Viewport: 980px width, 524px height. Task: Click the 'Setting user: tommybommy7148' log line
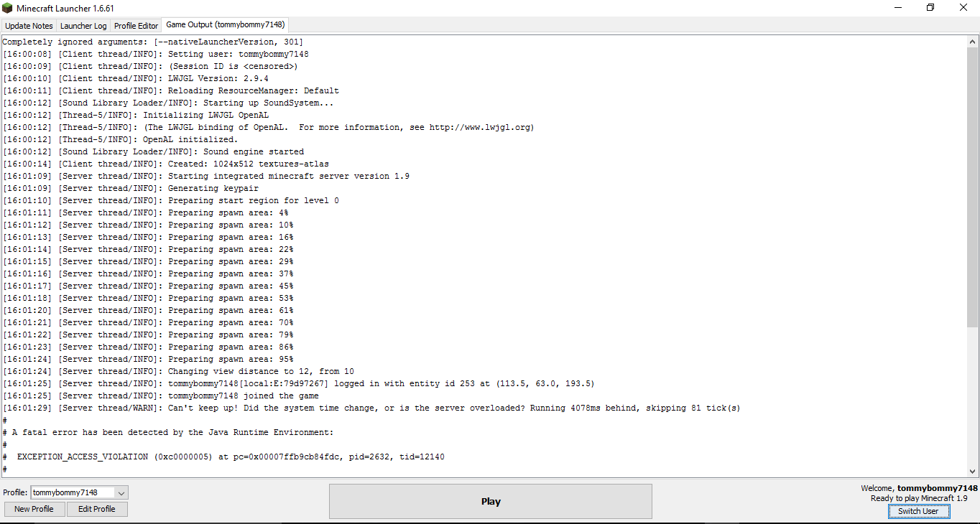coord(156,54)
